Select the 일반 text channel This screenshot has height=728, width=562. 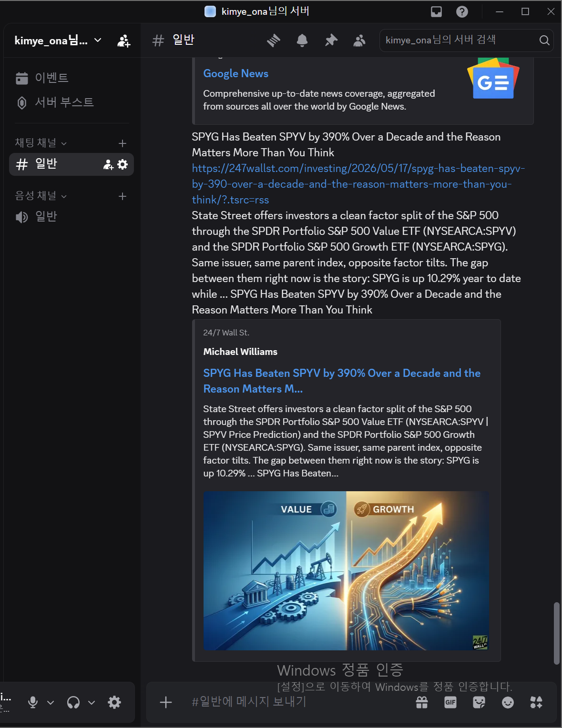72,164
